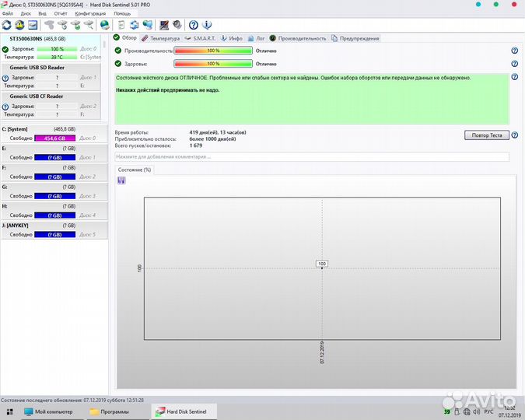Click the taskbar clock showing 07.12.2019
525x420 pixels.
[x=509, y=411]
